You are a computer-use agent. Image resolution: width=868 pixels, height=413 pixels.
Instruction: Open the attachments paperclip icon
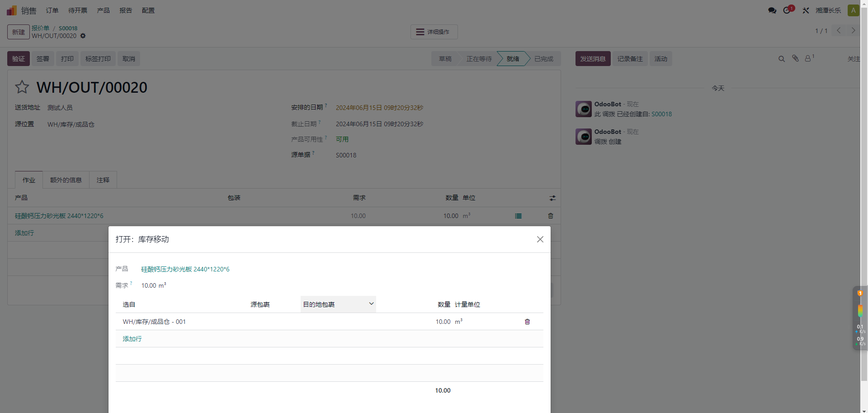[795, 58]
